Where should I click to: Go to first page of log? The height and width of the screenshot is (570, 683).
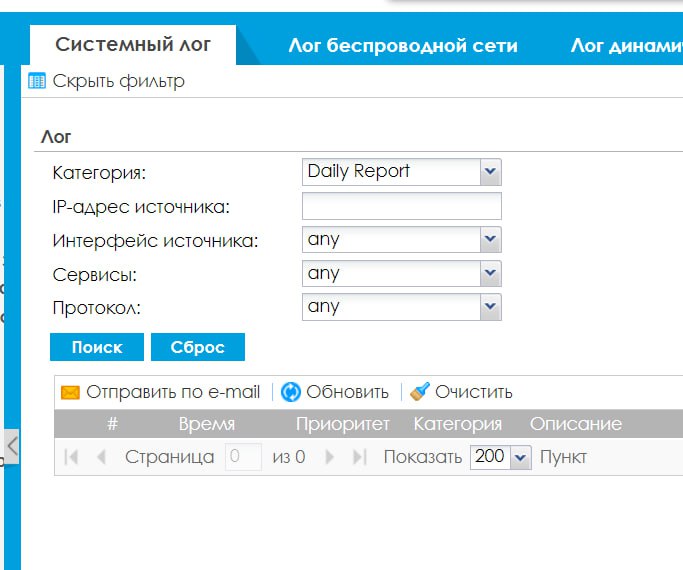coord(71,457)
